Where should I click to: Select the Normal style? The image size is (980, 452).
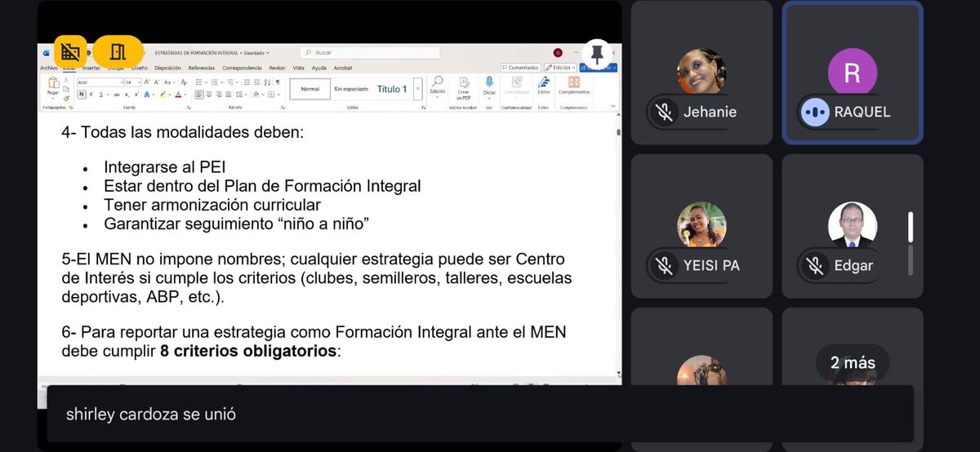coord(310,89)
